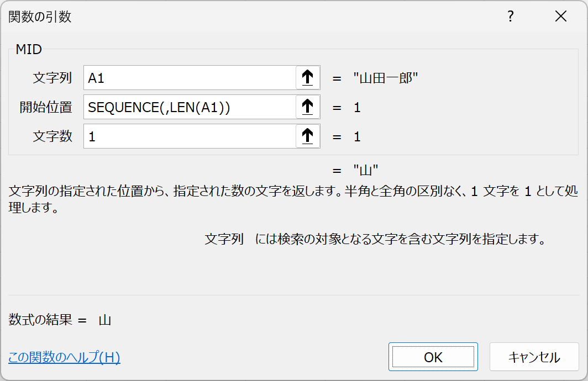The height and width of the screenshot is (381, 588).
Task: Click 文字数 range selector arrow icon
Action: tap(307, 136)
